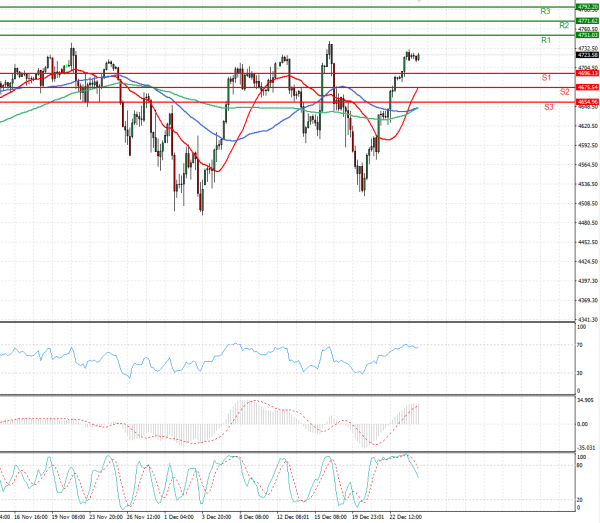Click the 4592.50 price axis value
Image resolution: width=600 pixels, height=523 pixels.
pyautogui.click(x=588, y=145)
